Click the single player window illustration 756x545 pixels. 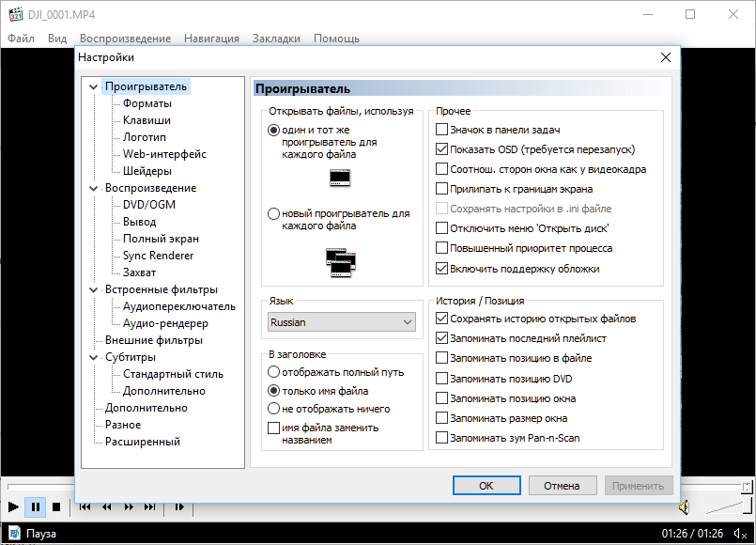click(340, 178)
